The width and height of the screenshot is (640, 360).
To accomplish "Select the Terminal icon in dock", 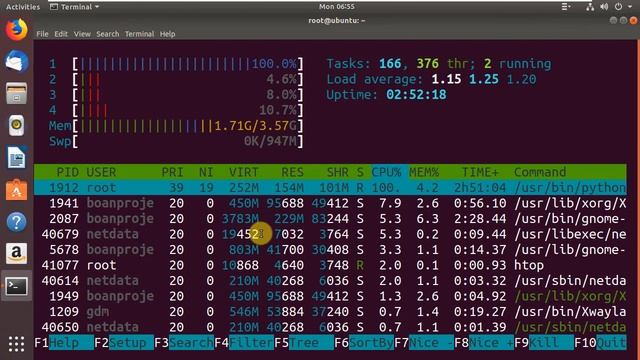I will point(16,286).
